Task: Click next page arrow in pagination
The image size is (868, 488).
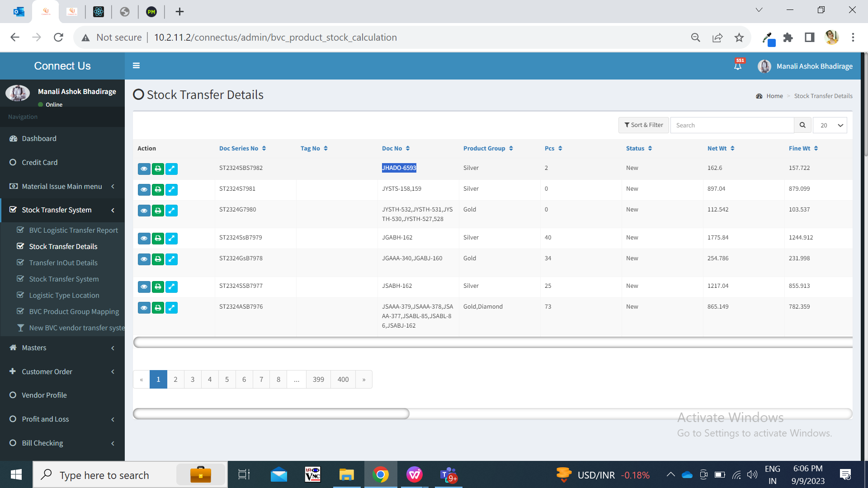Action: point(364,380)
